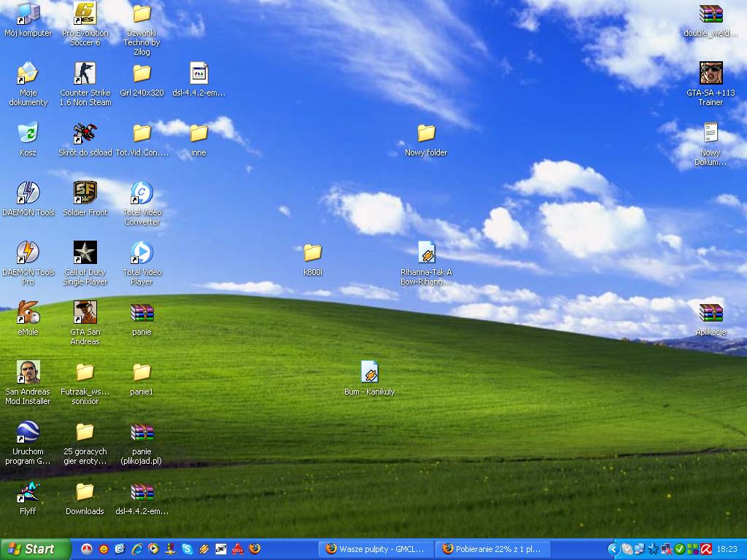Click the system clock showing 18:23

727,549
